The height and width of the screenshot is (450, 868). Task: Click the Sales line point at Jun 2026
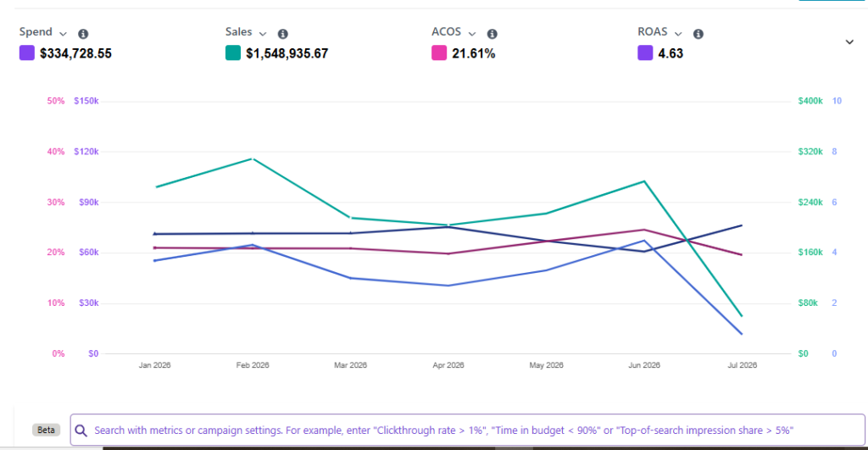point(644,181)
